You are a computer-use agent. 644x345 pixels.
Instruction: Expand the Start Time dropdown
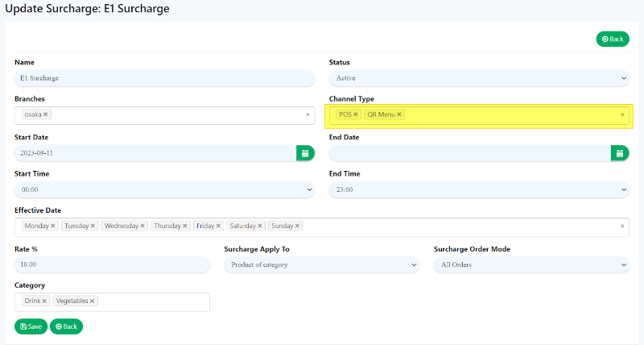(164, 189)
